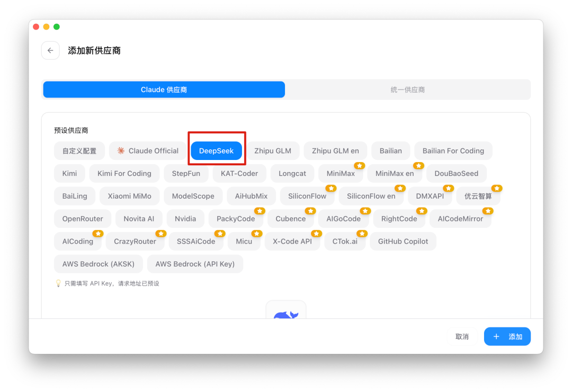Select the DeepSeek preset
Viewport: 572px width, 392px height.
tap(216, 151)
